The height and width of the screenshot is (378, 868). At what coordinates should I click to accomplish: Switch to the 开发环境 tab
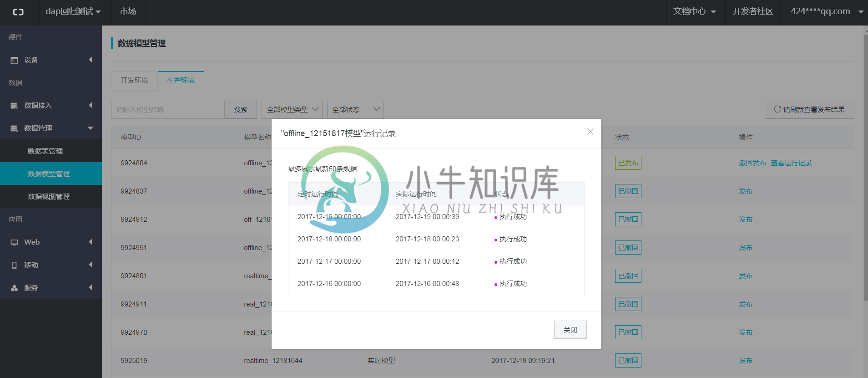point(134,81)
